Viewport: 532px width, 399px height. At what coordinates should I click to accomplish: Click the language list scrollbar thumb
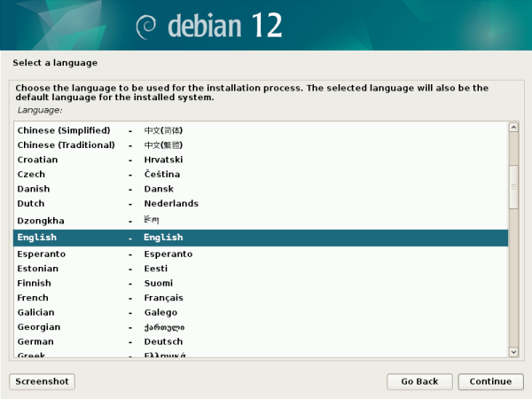(513, 187)
